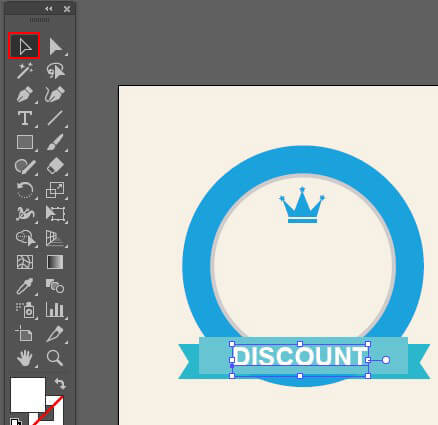Screen dimensions: 438x425
Task: Select the Free Transform tool
Action: pyautogui.click(x=55, y=214)
